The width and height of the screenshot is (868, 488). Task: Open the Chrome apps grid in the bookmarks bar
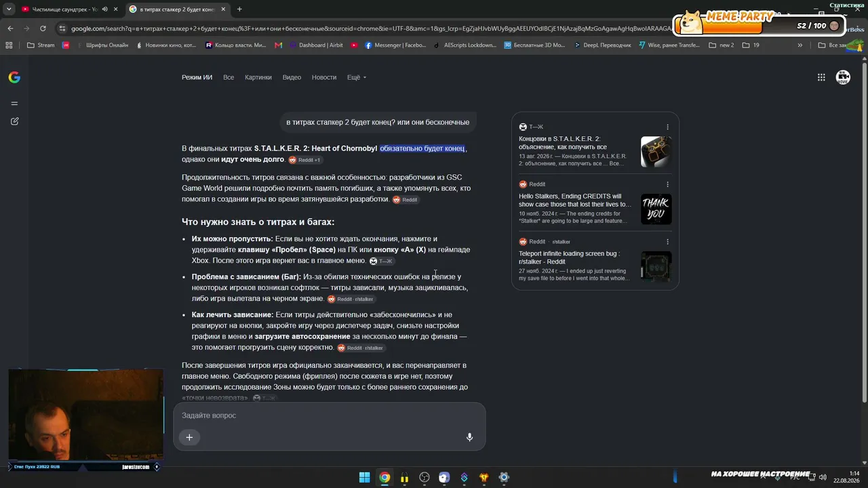pyautogui.click(x=9, y=45)
